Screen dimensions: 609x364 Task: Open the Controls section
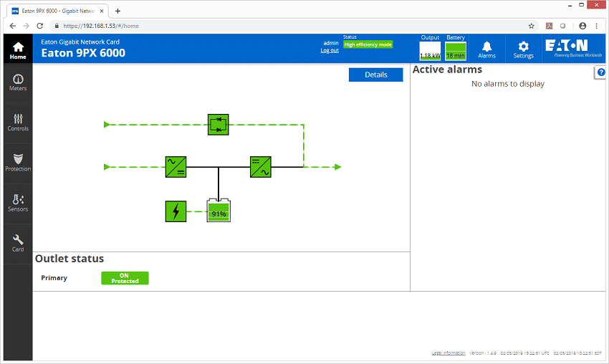coord(18,123)
